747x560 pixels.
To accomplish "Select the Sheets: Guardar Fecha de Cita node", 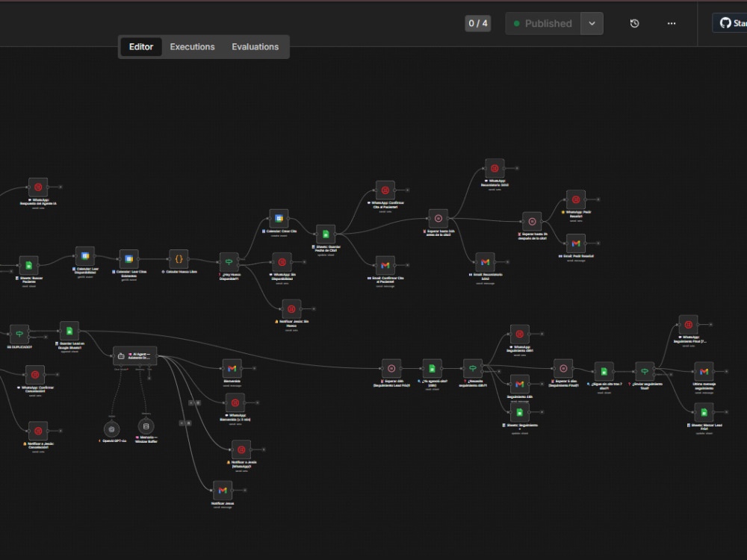I will pyautogui.click(x=326, y=234).
